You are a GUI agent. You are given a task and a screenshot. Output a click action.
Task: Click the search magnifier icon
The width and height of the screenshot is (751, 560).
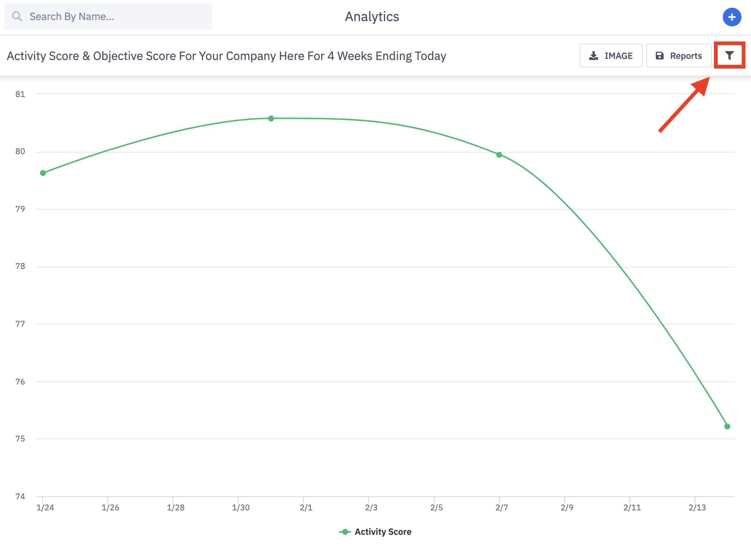[17, 16]
